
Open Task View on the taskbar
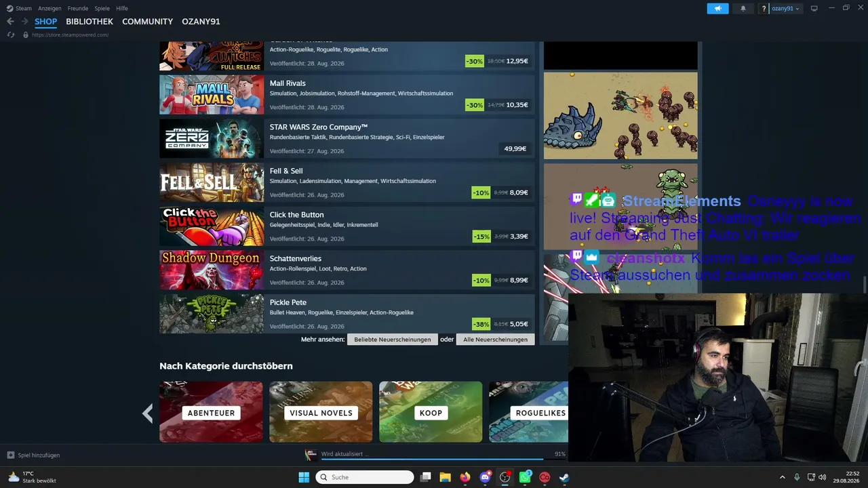(426, 477)
